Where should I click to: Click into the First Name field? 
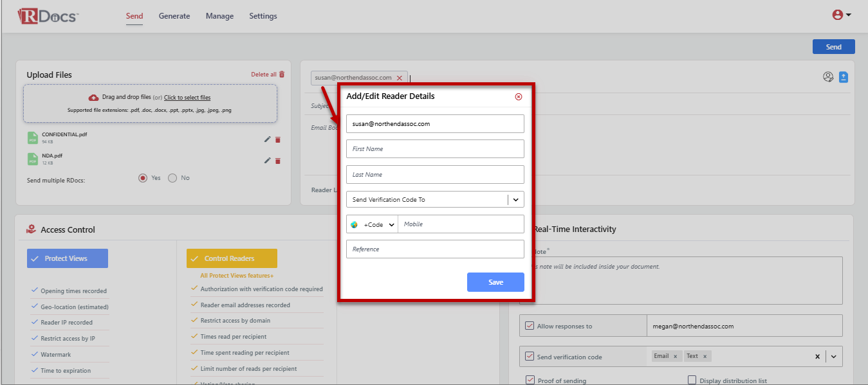(x=435, y=149)
